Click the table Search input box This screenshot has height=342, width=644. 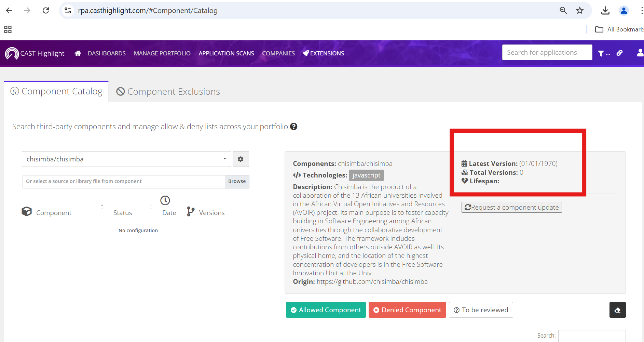[592, 336]
